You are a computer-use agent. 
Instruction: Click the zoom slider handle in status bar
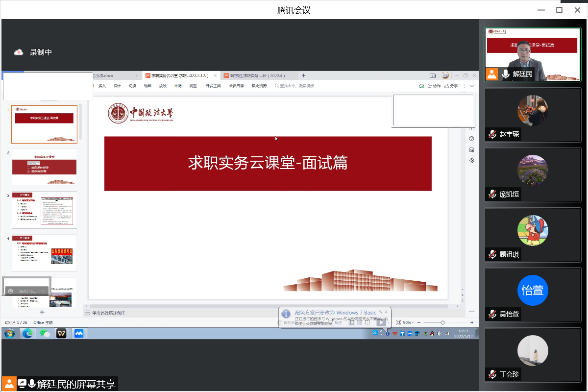pyautogui.click(x=442, y=322)
